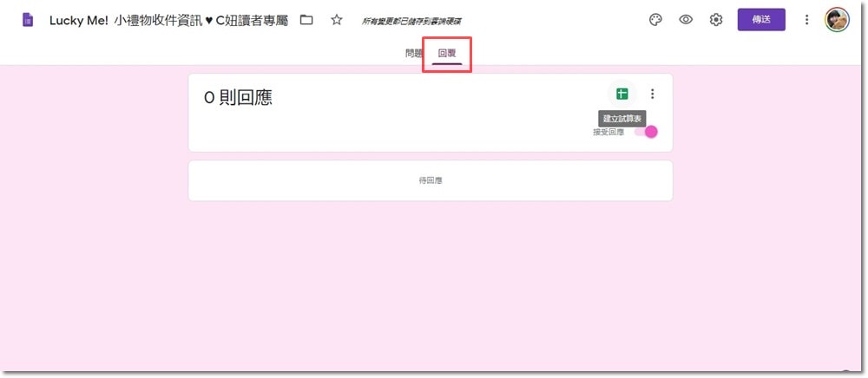Click the green create spreadsheet icon
This screenshot has height=378, width=868.
621,94
